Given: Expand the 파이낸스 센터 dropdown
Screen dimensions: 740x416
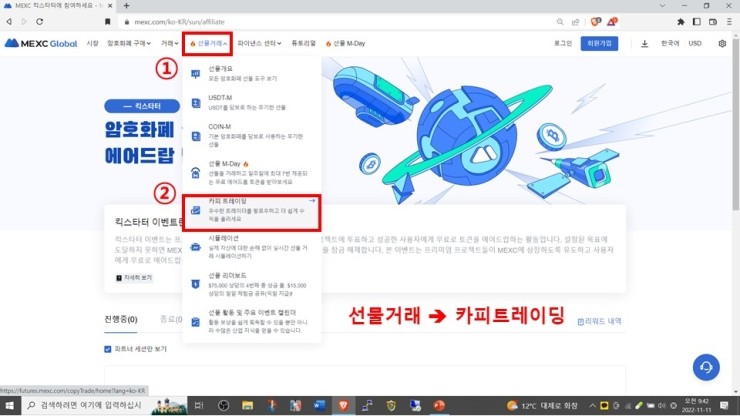Looking at the screenshot, I should click(x=259, y=43).
